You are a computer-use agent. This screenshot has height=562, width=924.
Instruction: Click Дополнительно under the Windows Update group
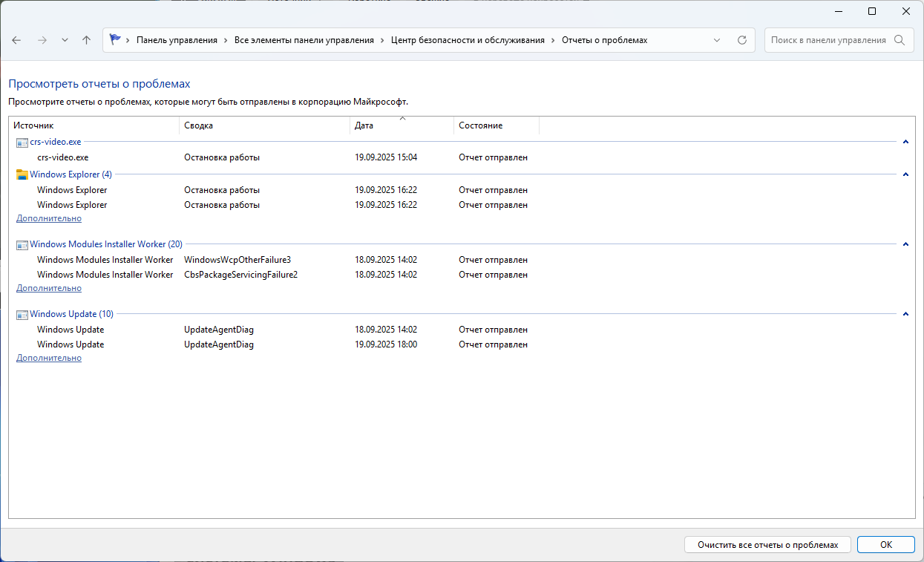pyautogui.click(x=49, y=358)
